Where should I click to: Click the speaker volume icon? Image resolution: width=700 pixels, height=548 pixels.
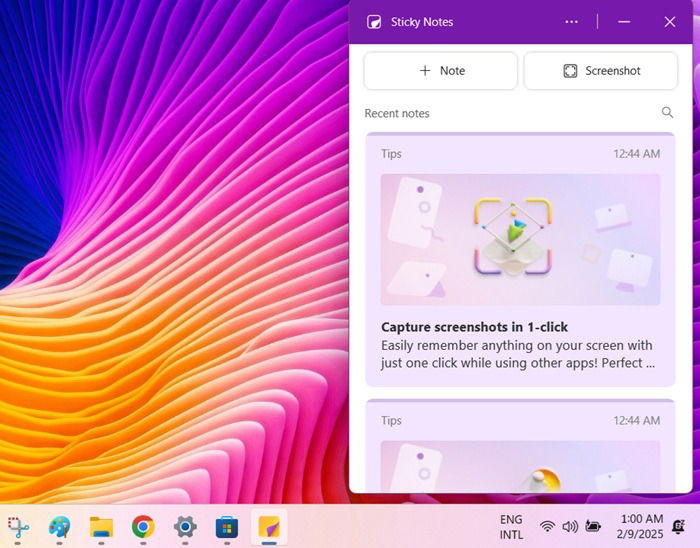point(570,527)
